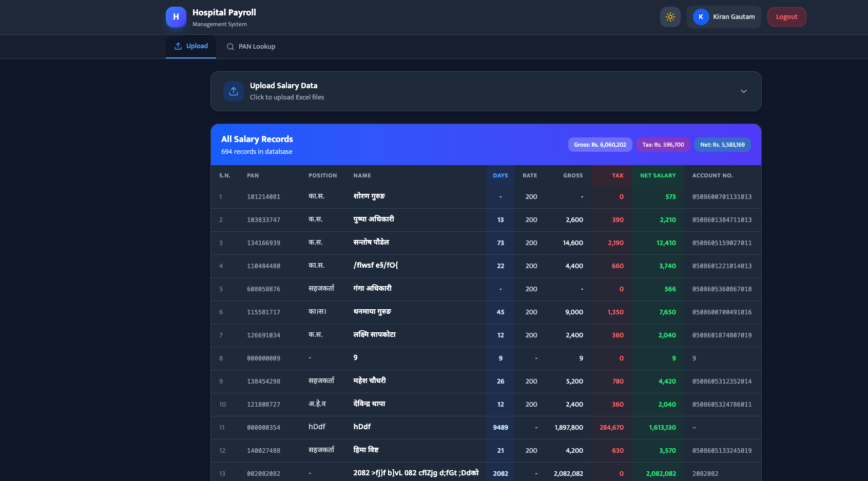
Task: Click the magnifier icon next to PAN Lookup
Action: coord(230,47)
